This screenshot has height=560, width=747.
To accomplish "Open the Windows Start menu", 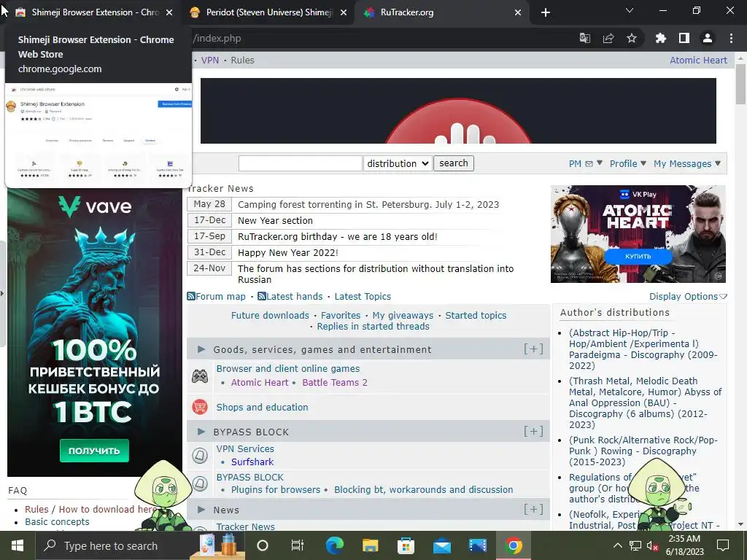I will (18, 545).
